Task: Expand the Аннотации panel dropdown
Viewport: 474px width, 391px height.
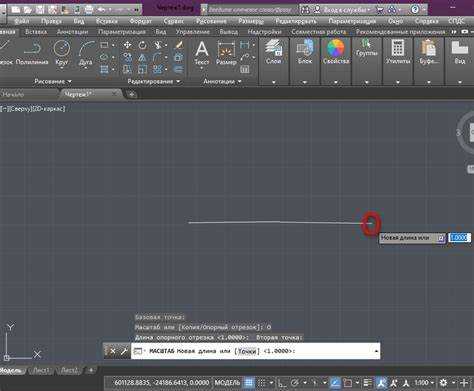Action: pyautogui.click(x=222, y=81)
